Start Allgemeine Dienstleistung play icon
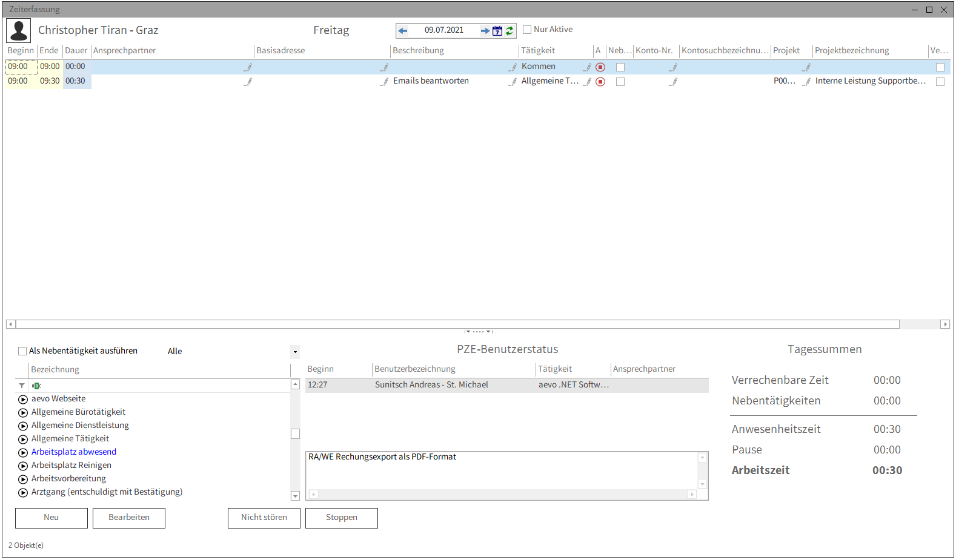 point(23,426)
